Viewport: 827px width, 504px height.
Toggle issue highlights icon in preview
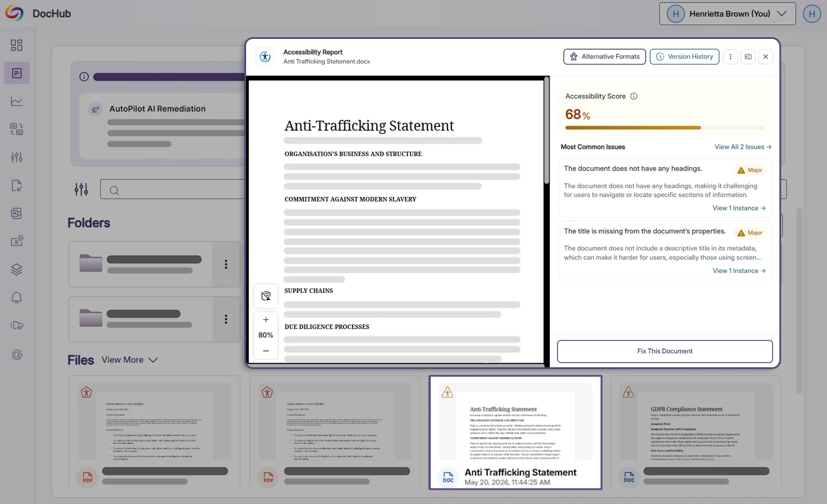tap(266, 296)
